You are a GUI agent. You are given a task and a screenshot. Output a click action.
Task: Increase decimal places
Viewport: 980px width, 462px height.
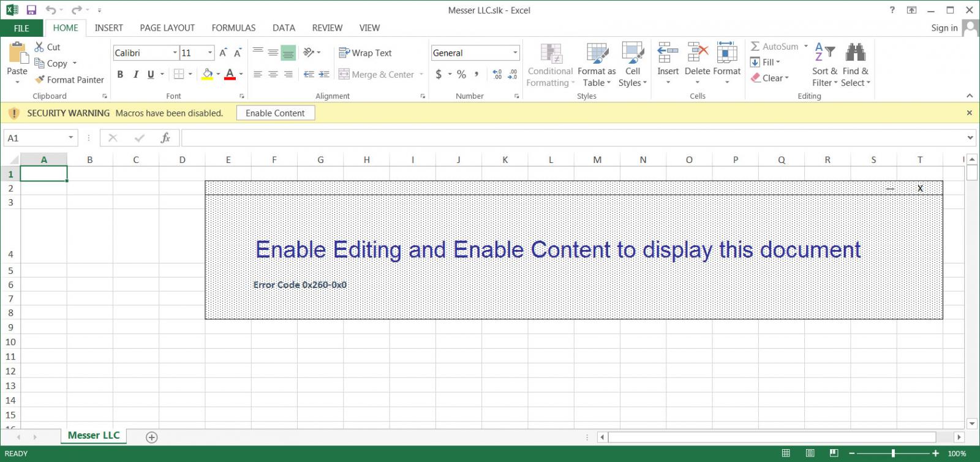(x=497, y=74)
